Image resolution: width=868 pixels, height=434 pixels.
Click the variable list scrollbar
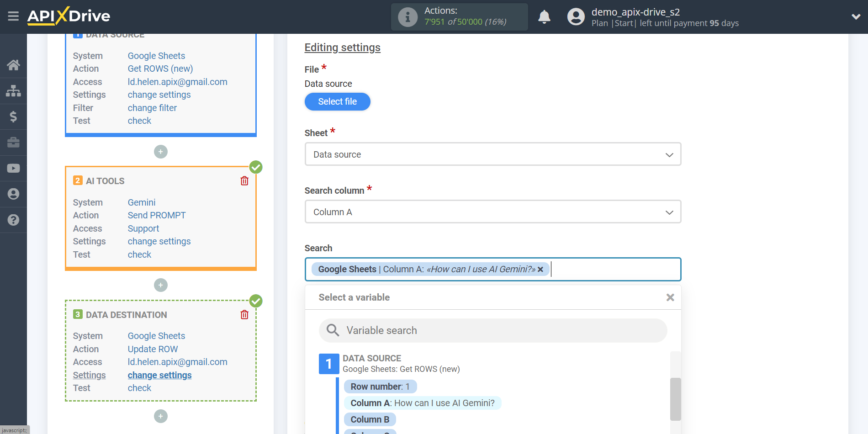pos(675,399)
